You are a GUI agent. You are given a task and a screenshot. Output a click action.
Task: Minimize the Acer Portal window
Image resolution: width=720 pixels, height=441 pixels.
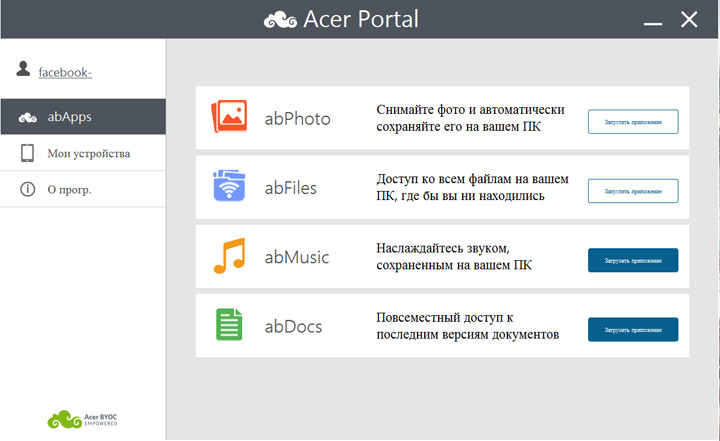[652, 23]
